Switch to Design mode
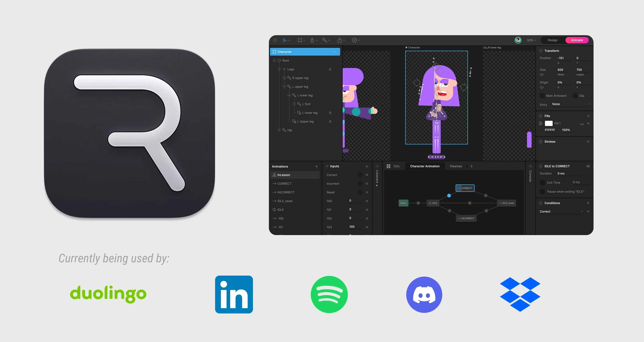The image size is (644, 342). coord(553,40)
